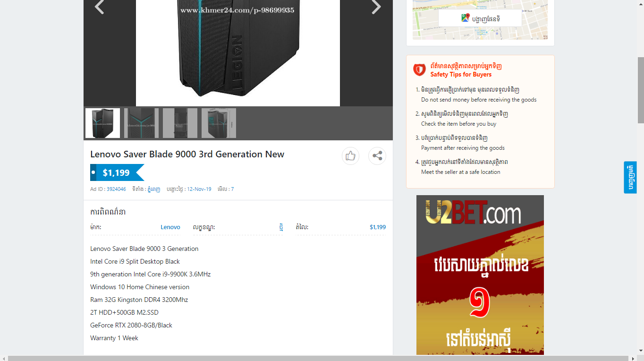Click the horizontal scrollbar left arrow
644x361 pixels.
[4, 358]
